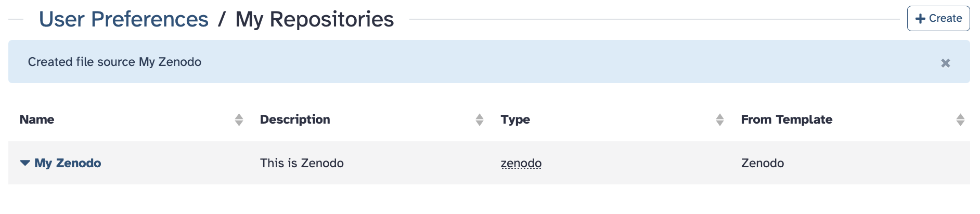Click the My Repositories breadcrumb title
Image resolution: width=980 pixels, height=214 pixels.
[x=315, y=19]
